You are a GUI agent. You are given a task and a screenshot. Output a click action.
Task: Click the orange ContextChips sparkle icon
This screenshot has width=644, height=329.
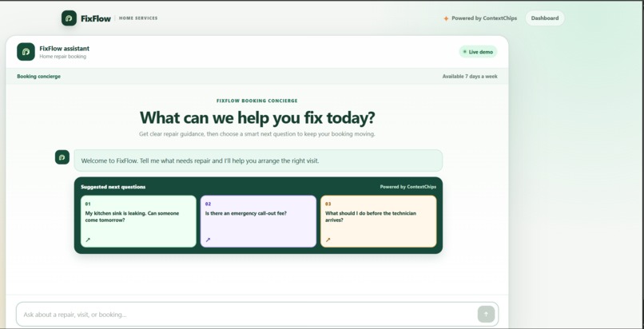[446, 18]
